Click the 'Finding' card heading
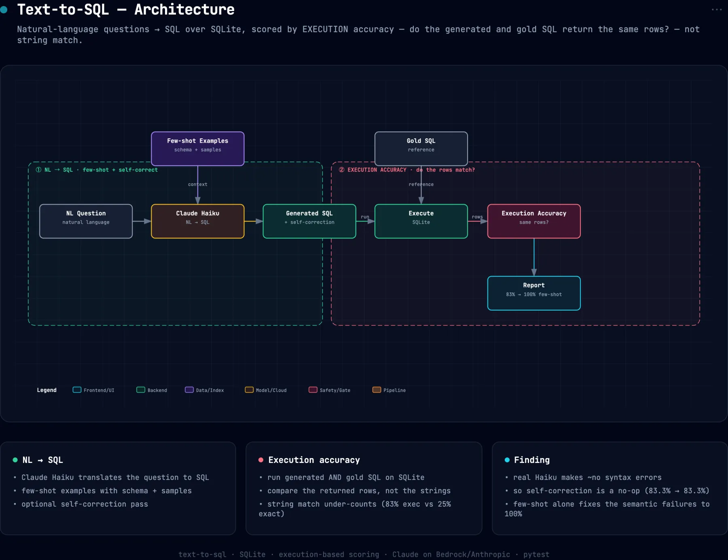Viewport: 728px width, 560px height. point(532,460)
